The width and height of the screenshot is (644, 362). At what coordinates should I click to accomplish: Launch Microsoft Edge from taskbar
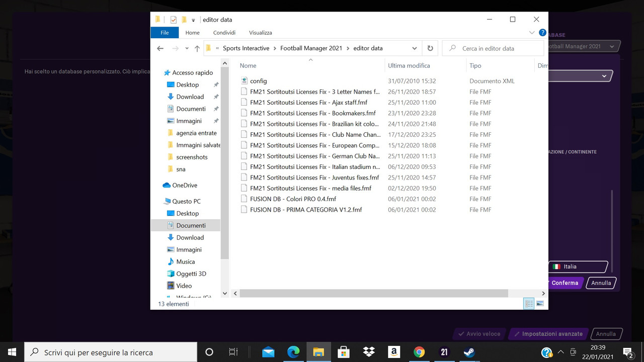click(x=293, y=352)
